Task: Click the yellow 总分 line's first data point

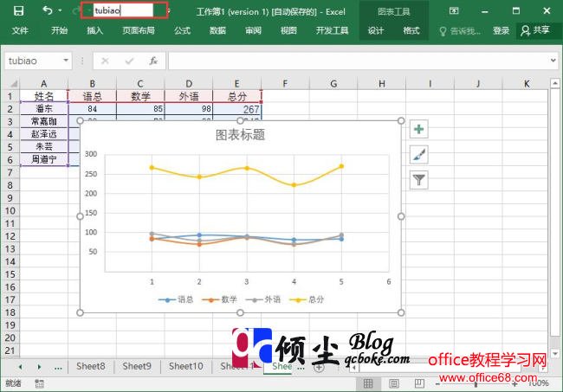Action: [x=152, y=168]
